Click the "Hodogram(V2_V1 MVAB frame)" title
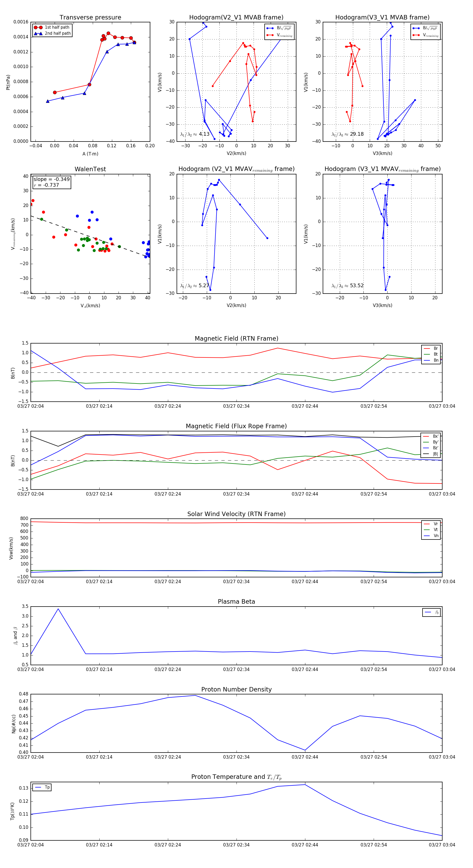This screenshot has height=868, width=473. coord(236,18)
